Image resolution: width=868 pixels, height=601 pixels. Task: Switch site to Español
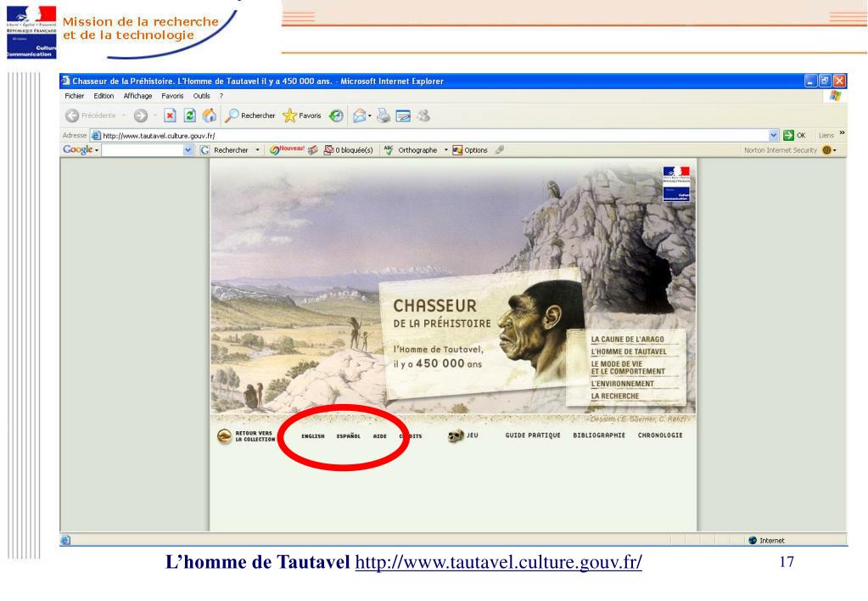348,436
